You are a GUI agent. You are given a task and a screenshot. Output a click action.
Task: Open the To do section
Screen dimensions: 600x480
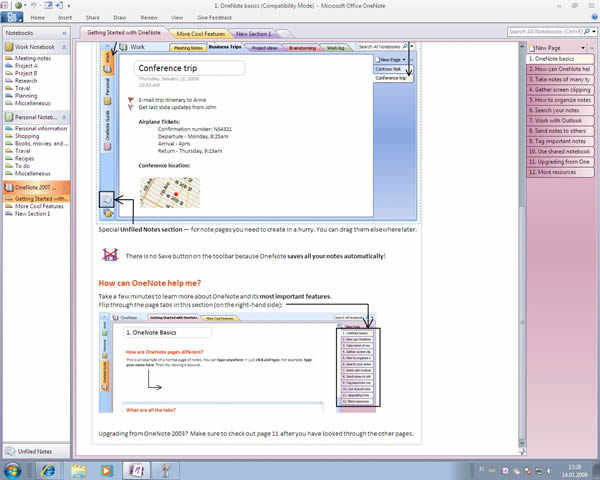coord(22,166)
